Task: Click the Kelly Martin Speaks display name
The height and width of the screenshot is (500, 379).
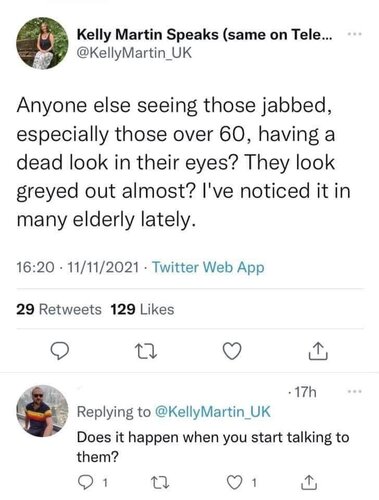Action: click(x=204, y=34)
